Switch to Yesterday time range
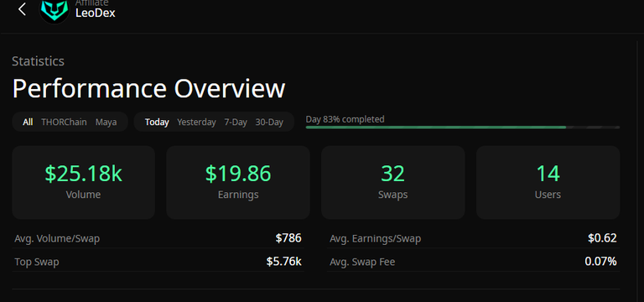The image size is (644, 302). coord(196,122)
